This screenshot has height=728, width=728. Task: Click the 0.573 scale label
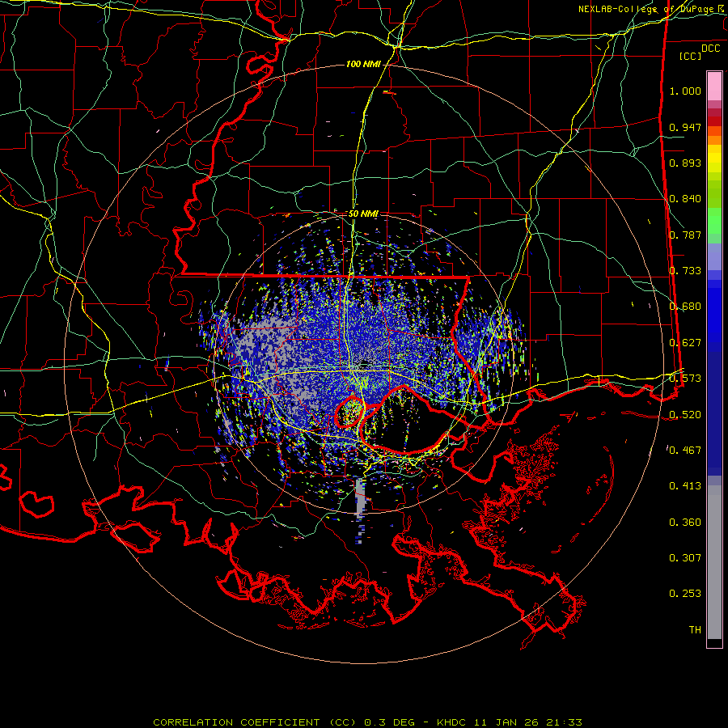point(685,379)
